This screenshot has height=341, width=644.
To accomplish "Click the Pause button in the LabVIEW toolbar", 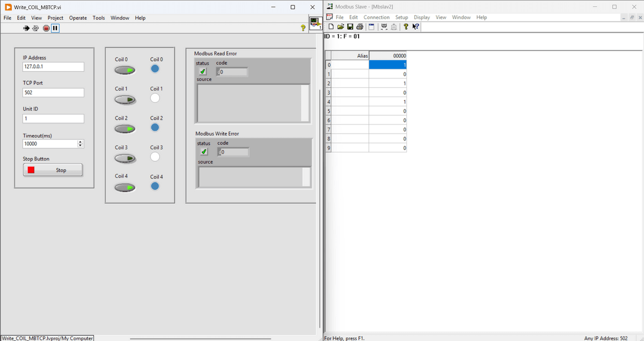I will 55,28.
